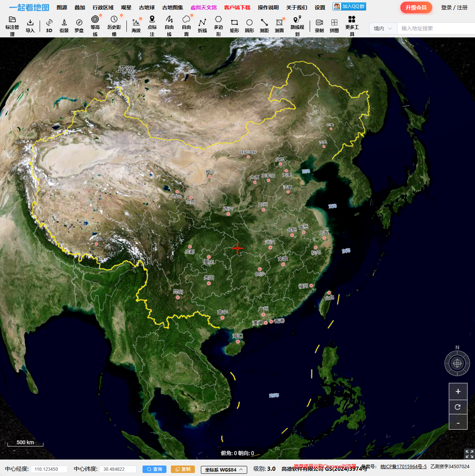The height and width of the screenshot is (476, 475).
Task: Expand the 境内 search scope dropdown
Action: click(x=383, y=28)
